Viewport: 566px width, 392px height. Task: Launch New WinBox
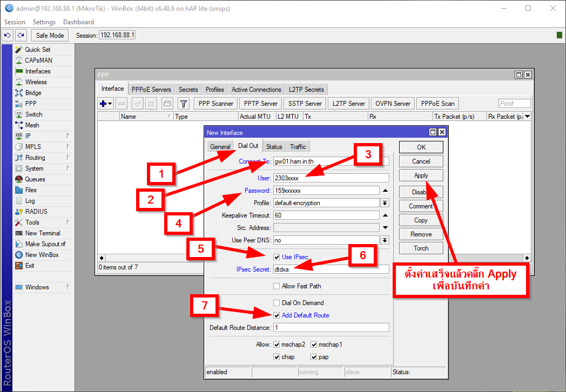(x=43, y=255)
